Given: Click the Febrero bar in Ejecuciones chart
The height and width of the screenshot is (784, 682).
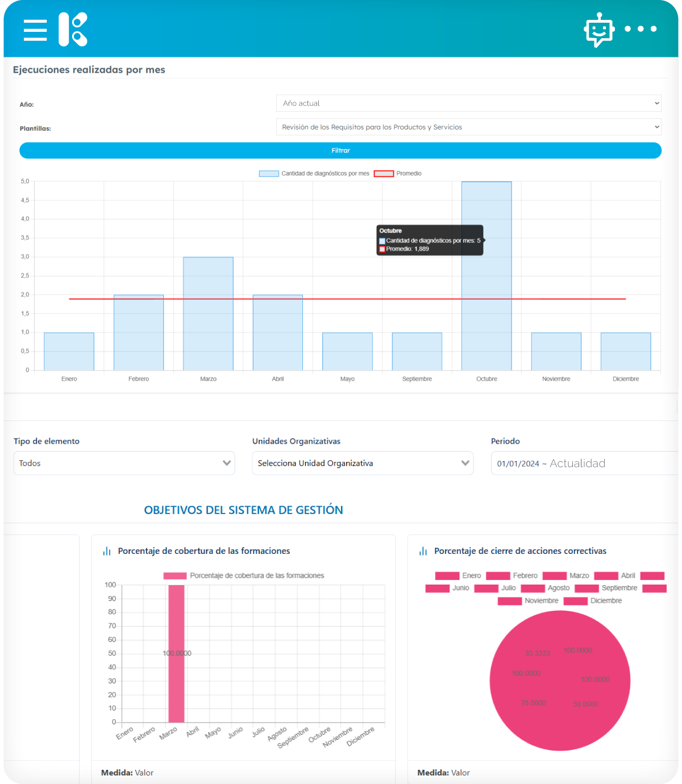Looking at the screenshot, I should (139, 333).
